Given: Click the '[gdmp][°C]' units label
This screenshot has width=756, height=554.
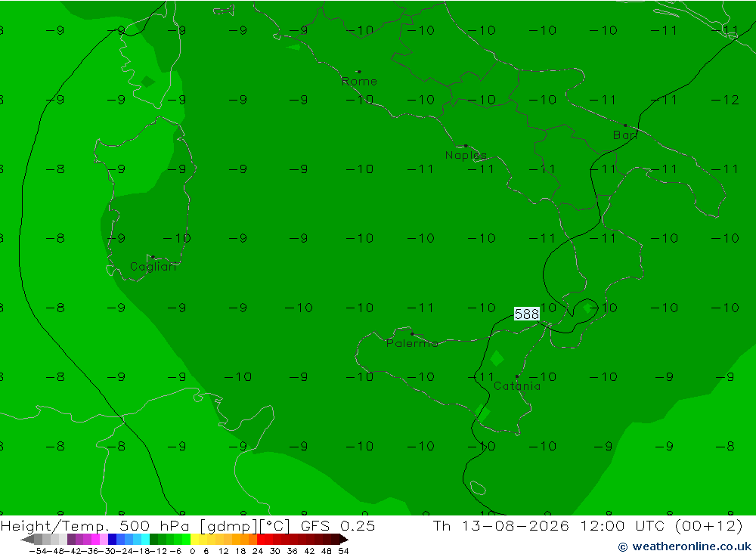Looking at the screenshot, I should (x=244, y=525).
